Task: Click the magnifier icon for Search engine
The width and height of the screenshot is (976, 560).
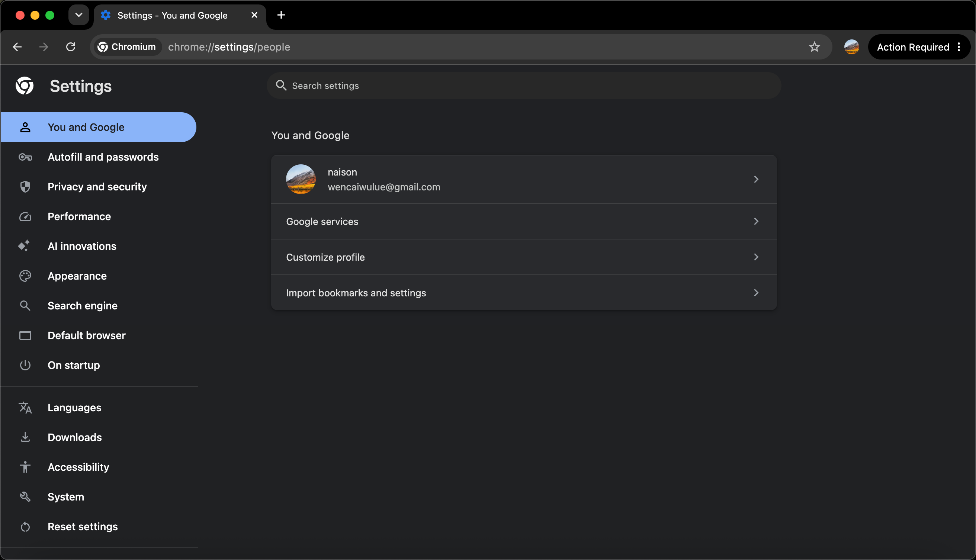Action: click(25, 306)
